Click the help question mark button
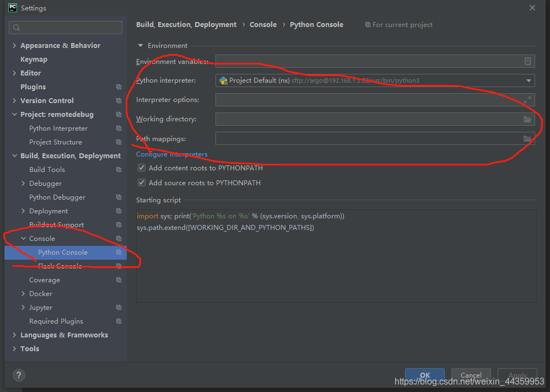 click(x=19, y=375)
